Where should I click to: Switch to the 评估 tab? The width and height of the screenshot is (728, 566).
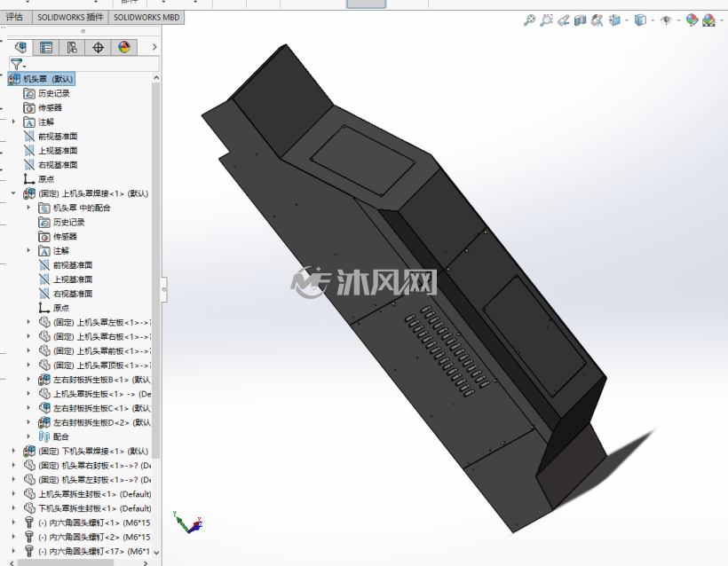14,17
